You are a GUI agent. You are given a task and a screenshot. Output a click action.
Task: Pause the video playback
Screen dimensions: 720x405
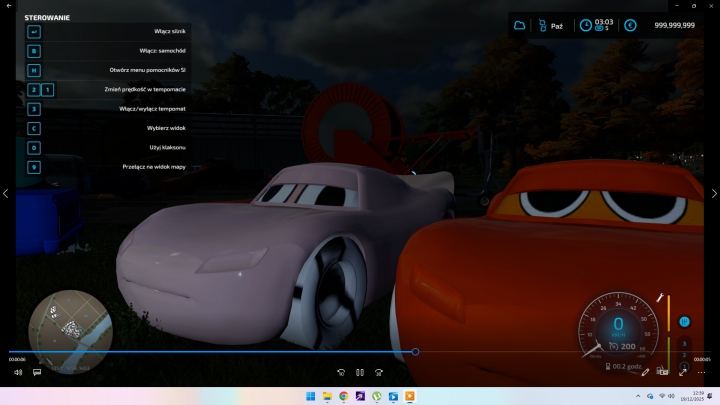(360, 372)
